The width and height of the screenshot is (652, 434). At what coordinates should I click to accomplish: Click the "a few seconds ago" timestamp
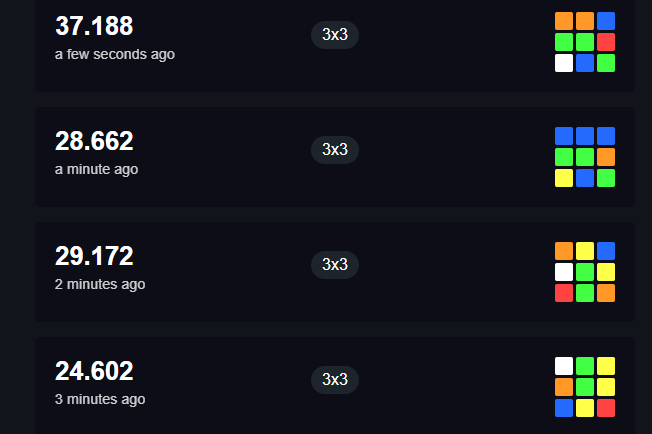pyautogui.click(x=115, y=54)
